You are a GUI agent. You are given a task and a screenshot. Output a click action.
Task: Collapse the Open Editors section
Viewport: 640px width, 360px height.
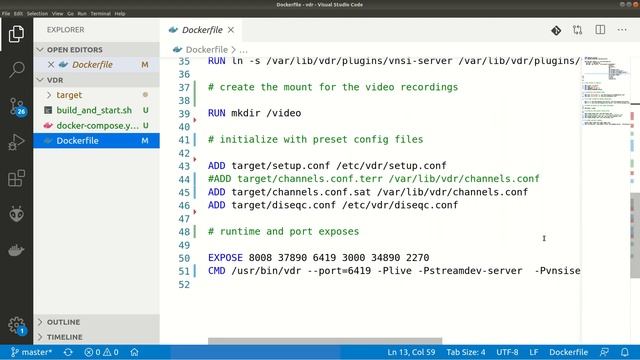pos(96,49)
